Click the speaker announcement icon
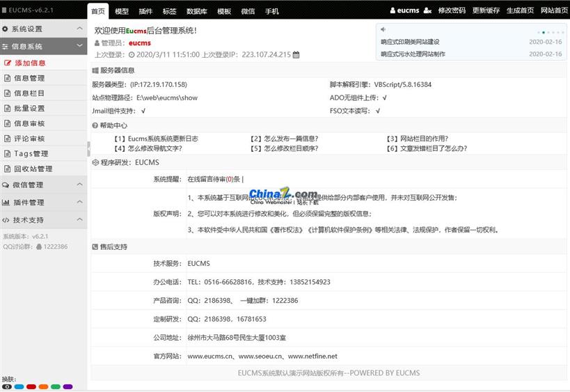The height and width of the screenshot is (392, 570). pos(383,29)
